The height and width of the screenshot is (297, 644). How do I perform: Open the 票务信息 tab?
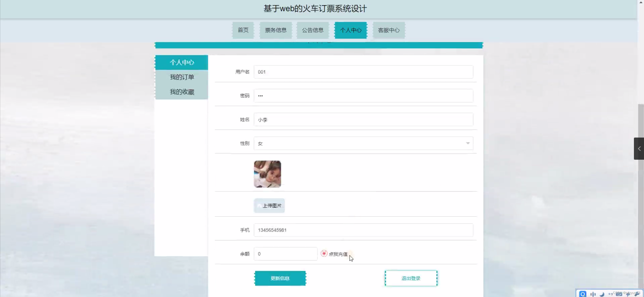click(276, 30)
